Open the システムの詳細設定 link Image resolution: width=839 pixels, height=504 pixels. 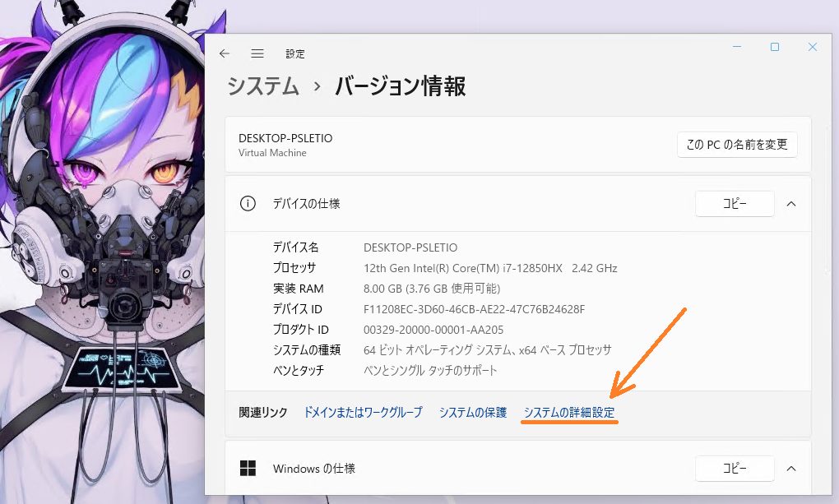pos(569,413)
